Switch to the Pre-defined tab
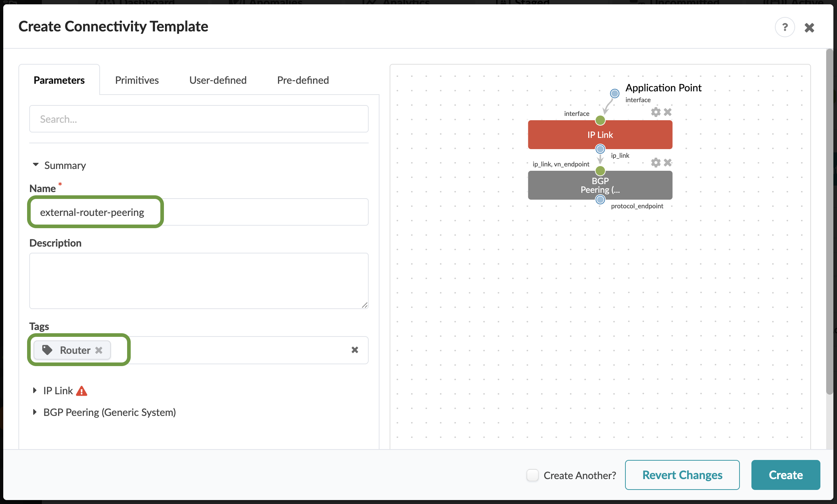 coord(303,80)
